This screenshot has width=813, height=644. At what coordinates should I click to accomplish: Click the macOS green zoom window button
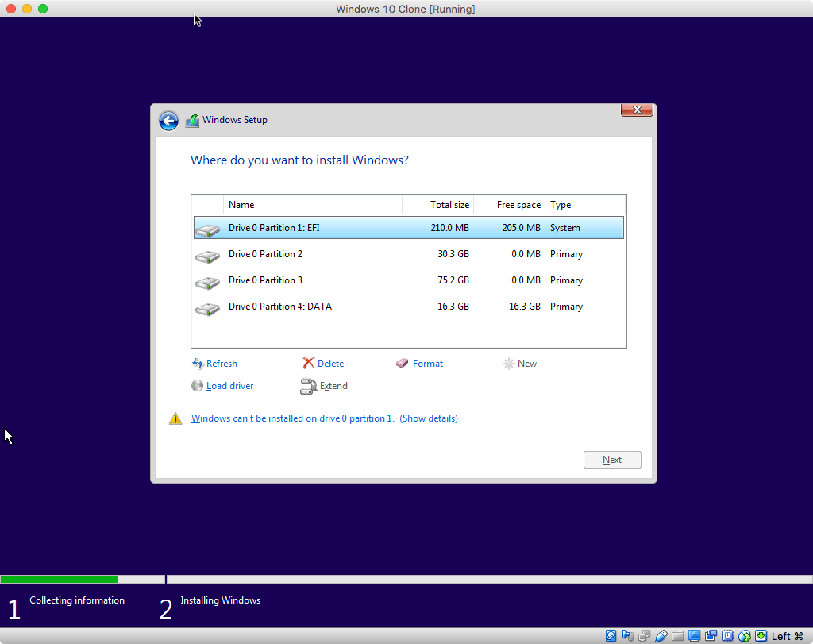(43, 9)
